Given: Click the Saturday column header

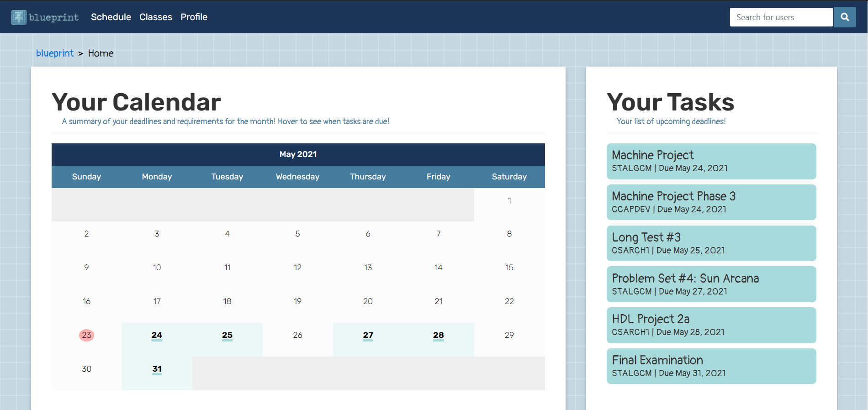Looking at the screenshot, I should pyautogui.click(x=509, y=177).
